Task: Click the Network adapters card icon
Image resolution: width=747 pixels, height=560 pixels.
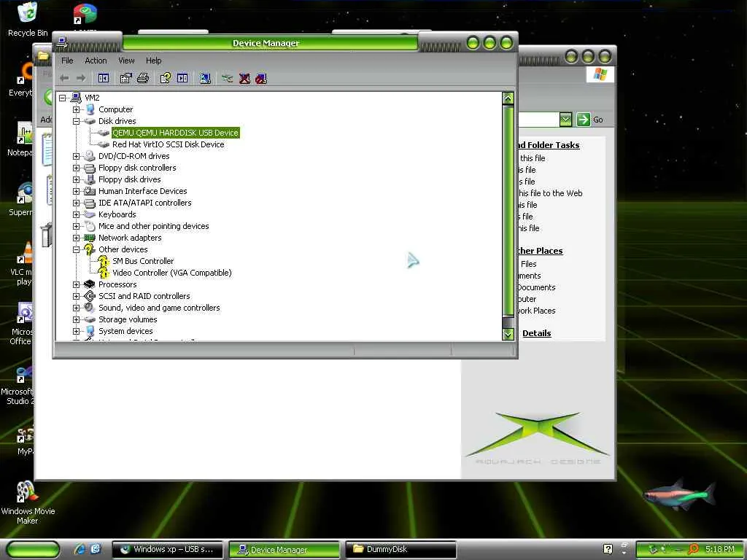Action: tap(90, 238)
